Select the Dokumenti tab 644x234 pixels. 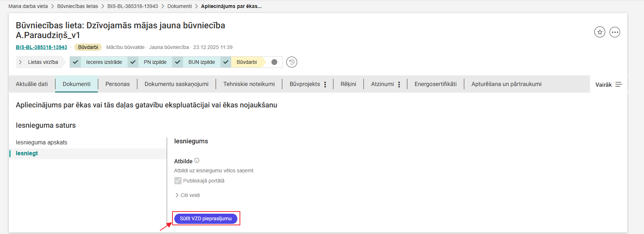(x=76, y=84)
